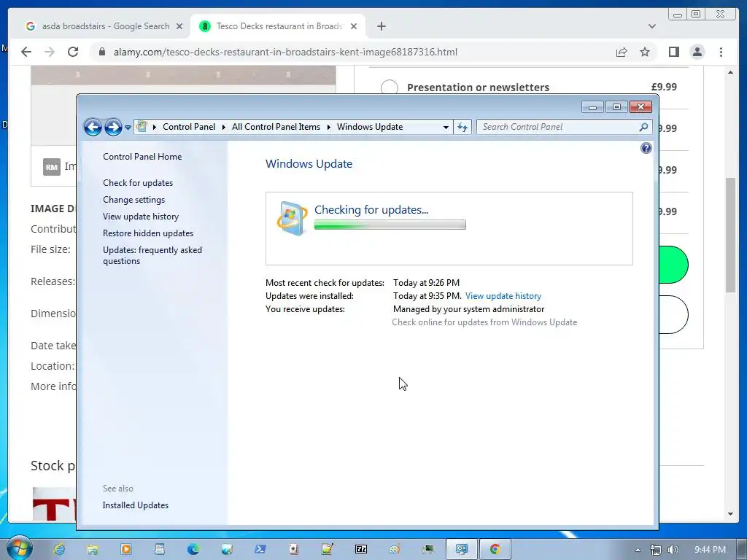747x560 pixels.
Task: Open Installed Updates link
Action: coord(135,505)
